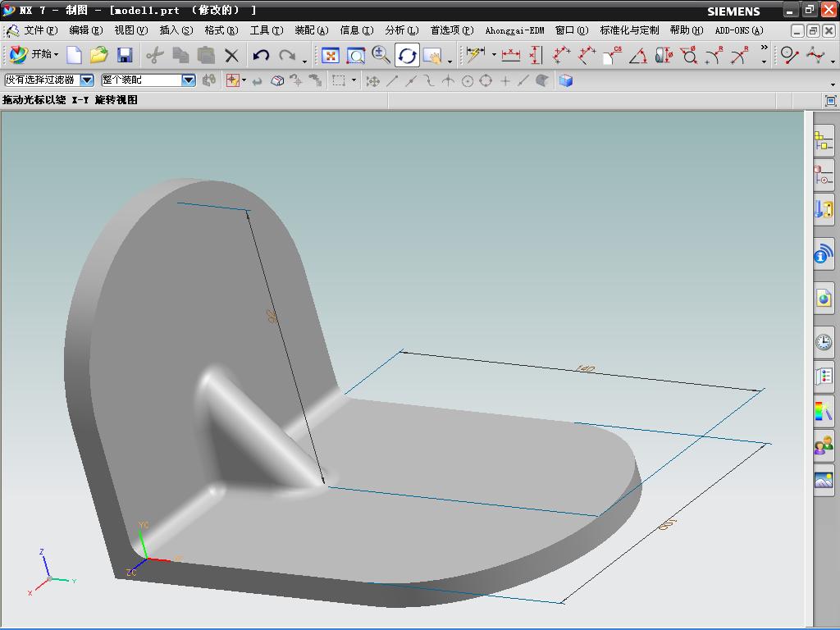Open the 整个装配 scope dropdown

click(189, 80)
